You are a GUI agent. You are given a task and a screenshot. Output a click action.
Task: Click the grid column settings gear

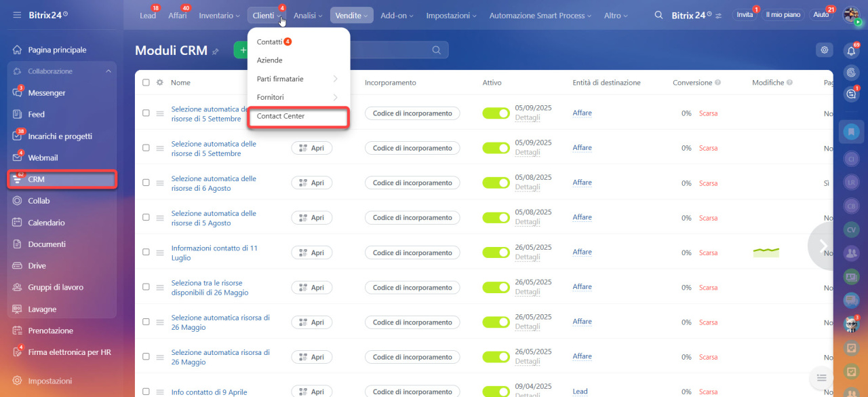coord(160,83)
